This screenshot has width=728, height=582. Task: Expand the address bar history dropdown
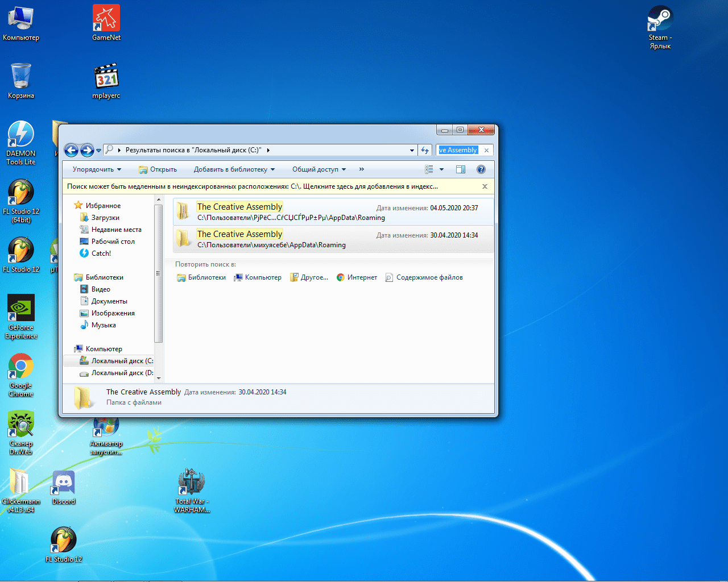tap(412, 150)
